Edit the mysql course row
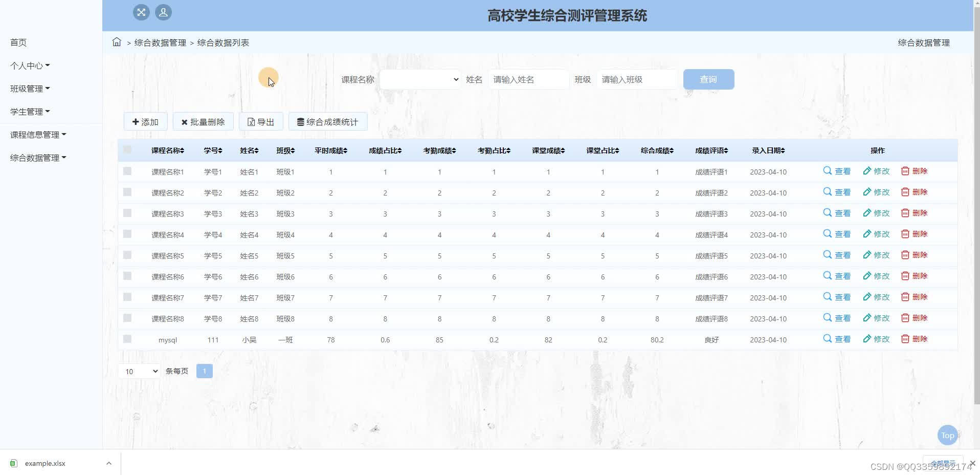This screenshot has width=980, height=476. (876, 339)
